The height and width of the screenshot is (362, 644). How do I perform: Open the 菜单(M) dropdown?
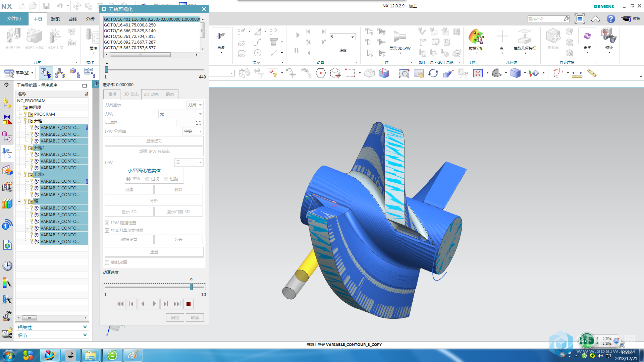point(19,73)
